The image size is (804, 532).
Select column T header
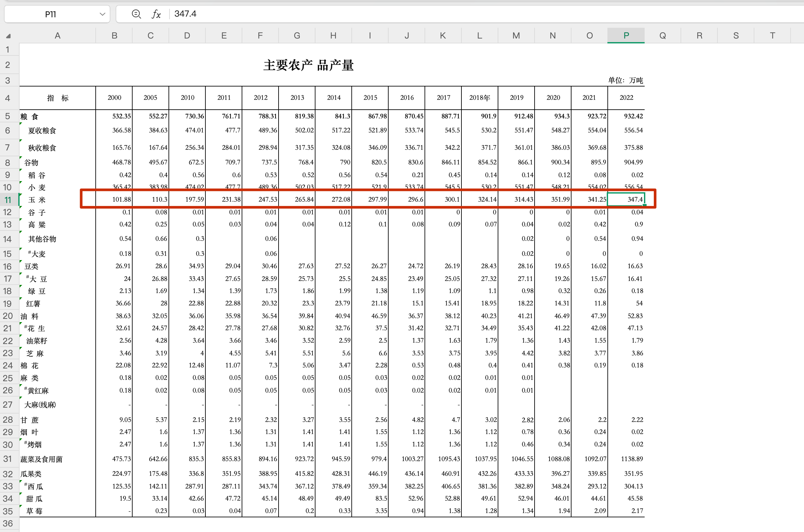pyautogui.click(x=772, y=36)
